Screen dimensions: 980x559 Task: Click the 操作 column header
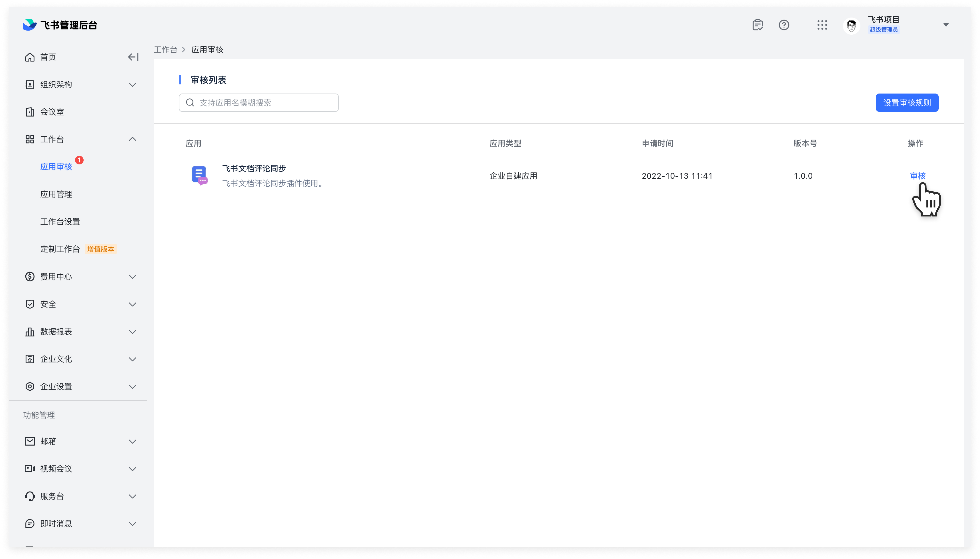point(915,144)
